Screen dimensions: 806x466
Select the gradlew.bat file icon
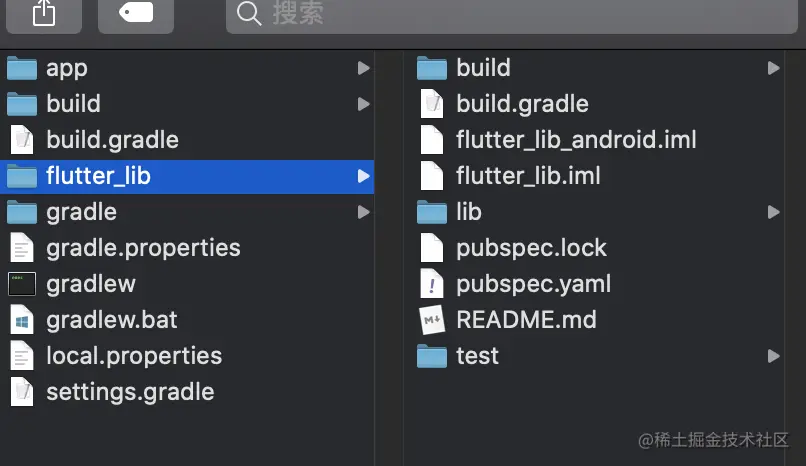[x=22, y=320]
